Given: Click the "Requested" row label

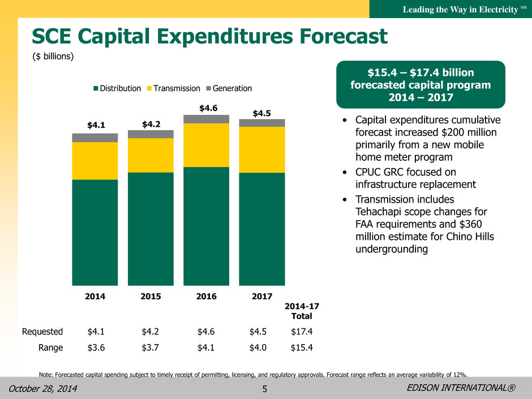Looking at the screenshot, I should (x=42, y=332).
